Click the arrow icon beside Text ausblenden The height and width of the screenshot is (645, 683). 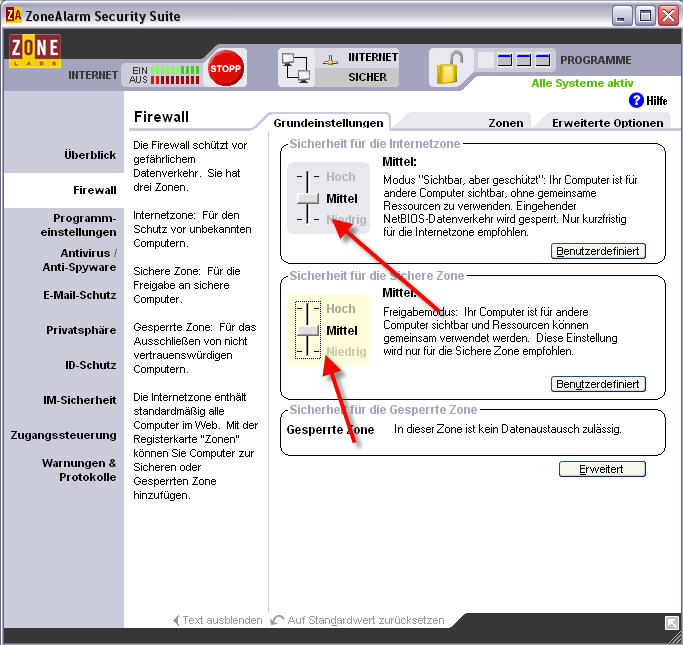click(x=176, y=620)
